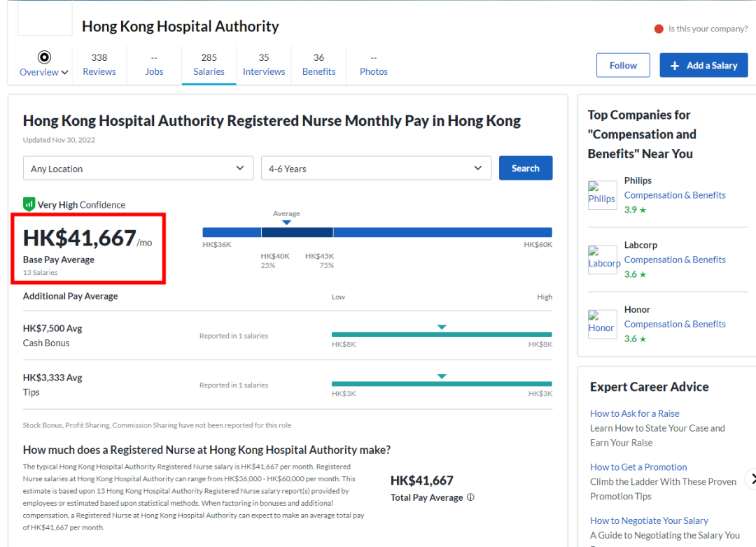This screenshot has height=547, width=756.
Task: Click the HK$36K minimum pay label
Action: 217,245
